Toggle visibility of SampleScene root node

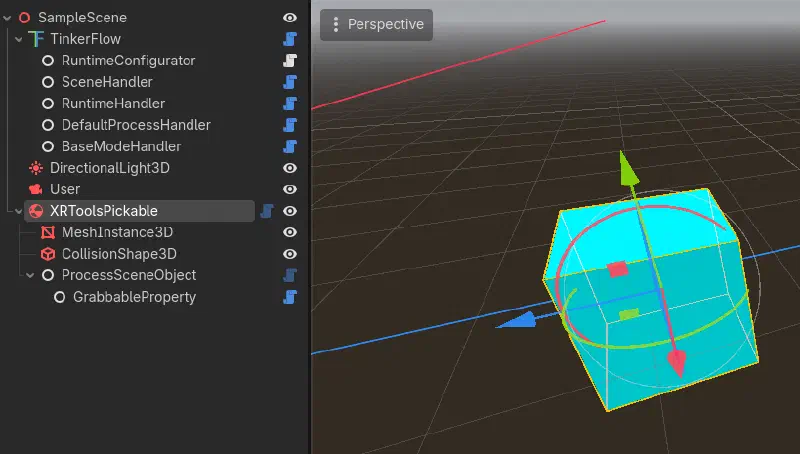(x=290, y=17)
